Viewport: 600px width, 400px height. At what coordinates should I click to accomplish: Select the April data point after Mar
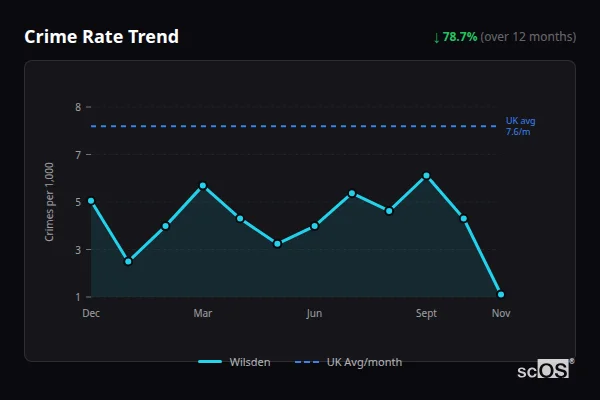click(x=240, y=219)
